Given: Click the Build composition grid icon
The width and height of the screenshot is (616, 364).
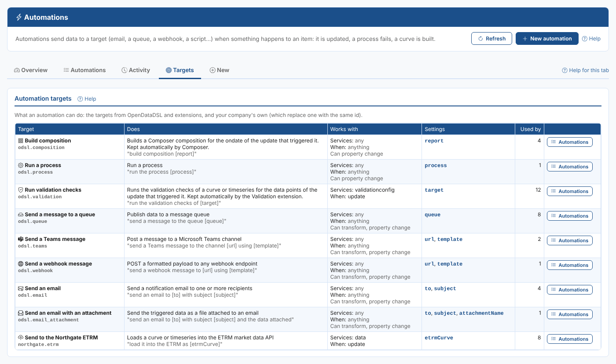Looking at the screenshot, I should pyautogui.click(x=21, y=141).
